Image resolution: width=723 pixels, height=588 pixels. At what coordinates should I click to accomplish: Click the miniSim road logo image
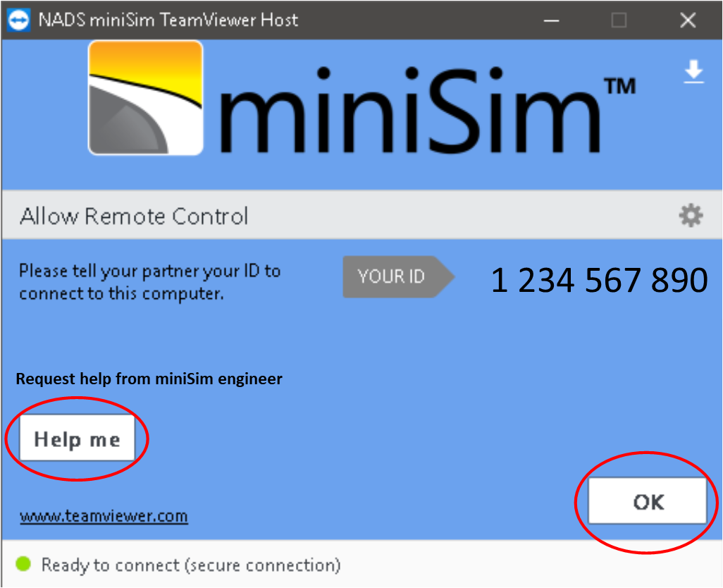coord(145,98)
